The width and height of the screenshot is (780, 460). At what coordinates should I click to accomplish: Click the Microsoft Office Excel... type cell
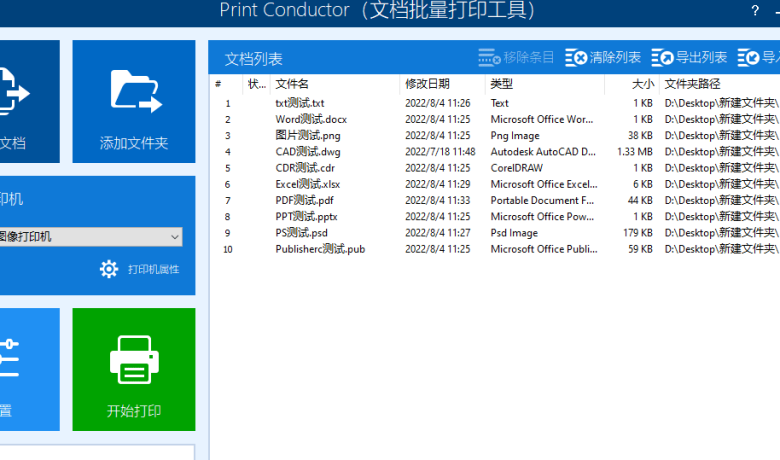click(x=544, y=184)
